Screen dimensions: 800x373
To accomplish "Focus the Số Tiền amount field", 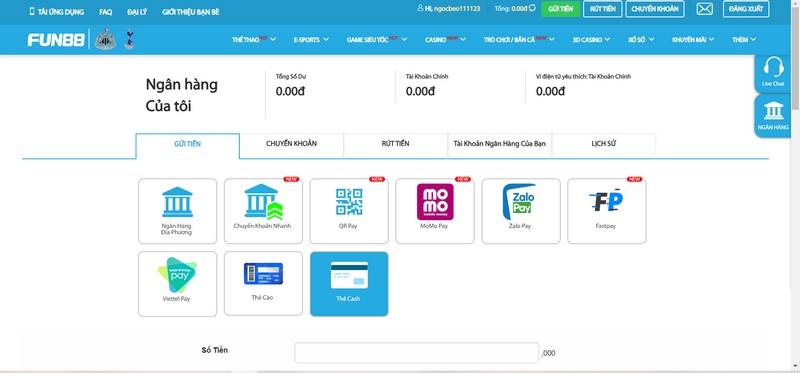I will [416, 353].
